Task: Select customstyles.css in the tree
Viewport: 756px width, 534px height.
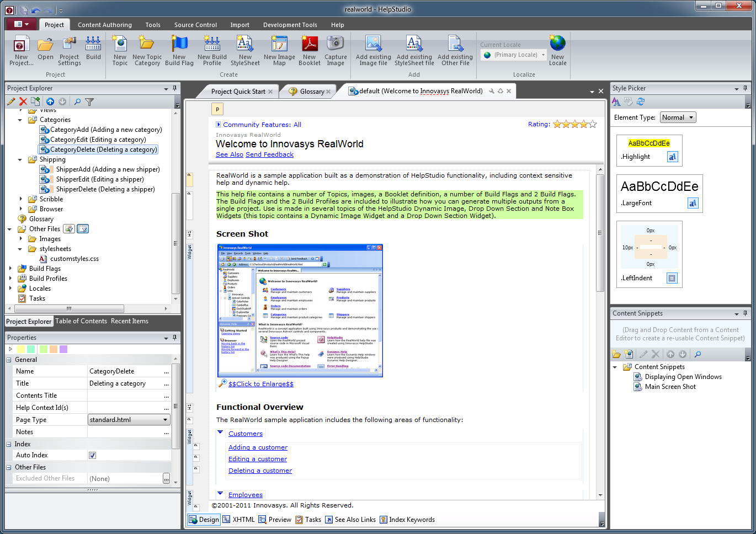Action: coord(74,259)
